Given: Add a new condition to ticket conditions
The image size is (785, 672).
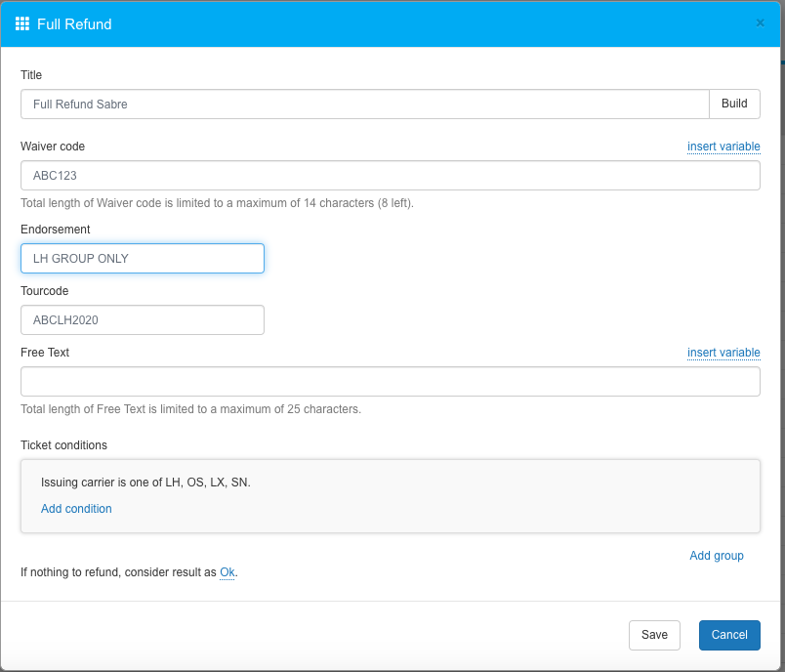Looking at the screenshot, I should coord(76,509).
